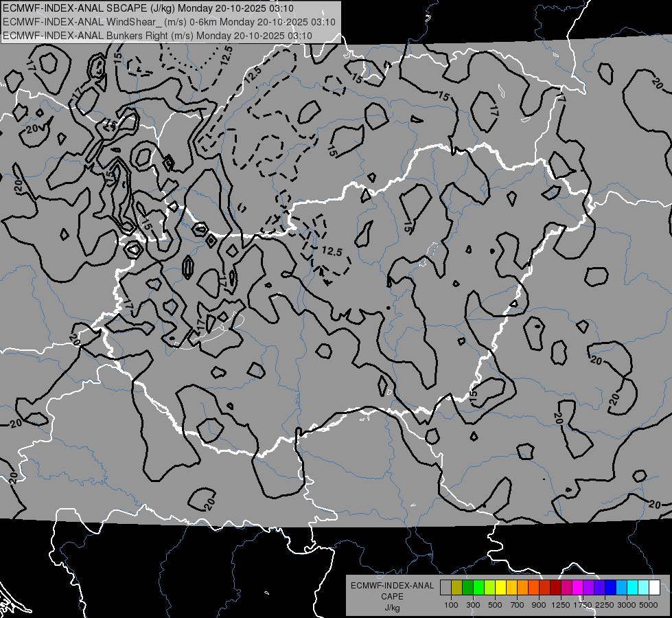Select the amber swatch left of 700
This screenshot has height=618, width=672.
(511, 588)
